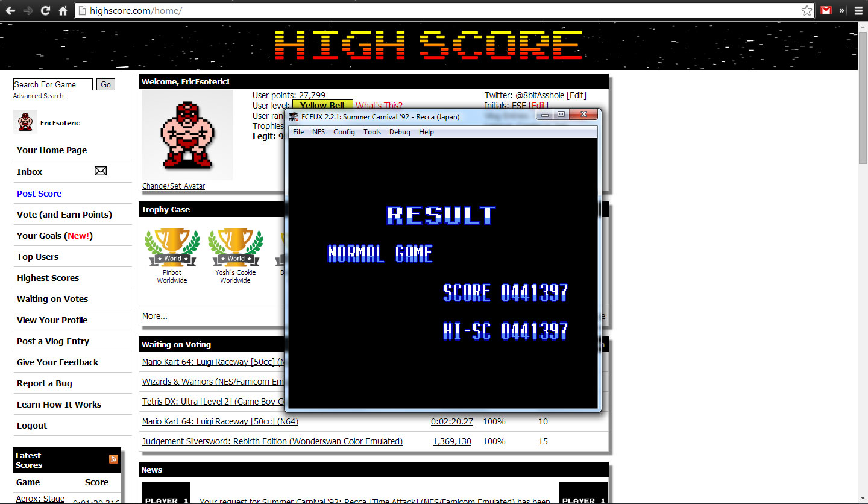The image size is (868, 504).
Task: Click the Advanced Search link
Action: (38, 96)
